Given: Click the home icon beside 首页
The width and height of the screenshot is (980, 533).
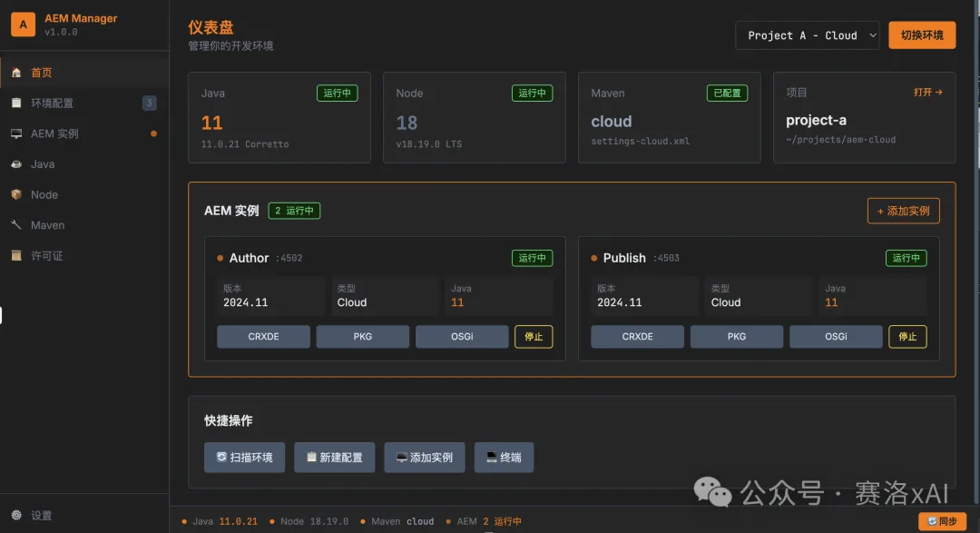Looking at the screenshot, I should point(16,73).
